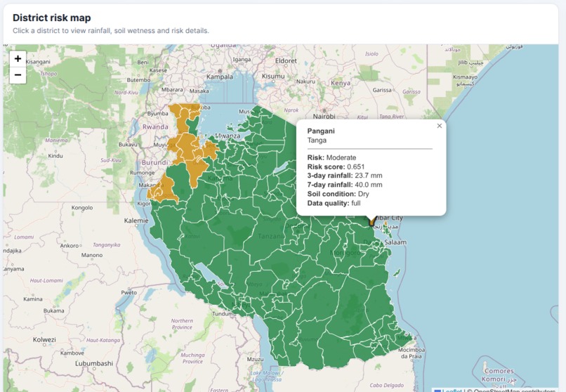566x392 pixels.
Task: Click the 'District risk map' heading
Action: tap(52, 18)
